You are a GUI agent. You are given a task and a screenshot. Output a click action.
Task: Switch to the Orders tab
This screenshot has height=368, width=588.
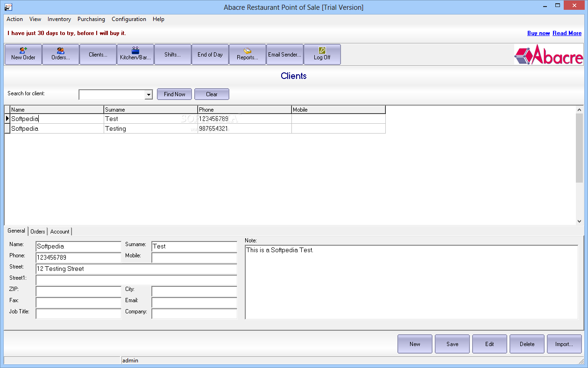click(38, 232)
